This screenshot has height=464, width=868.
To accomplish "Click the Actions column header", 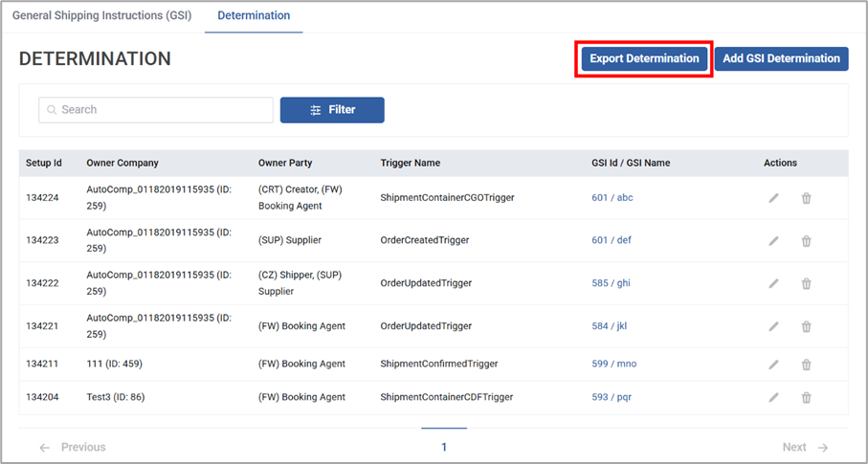I will pos(780,163).
